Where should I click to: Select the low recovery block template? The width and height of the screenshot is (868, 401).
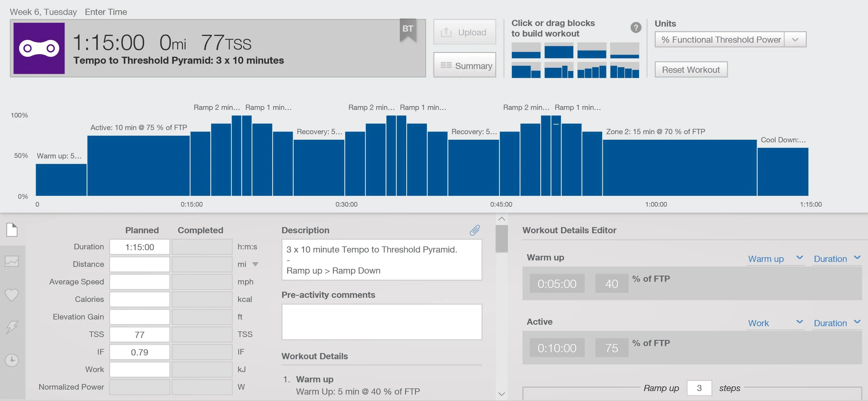(x=624, y=51)
